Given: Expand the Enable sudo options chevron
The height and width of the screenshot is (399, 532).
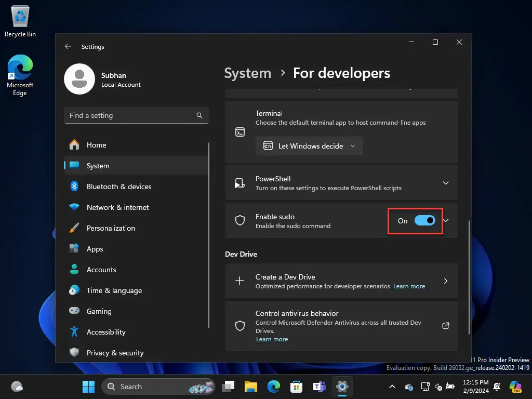Looking at the screenshot, I should [446, 220].
